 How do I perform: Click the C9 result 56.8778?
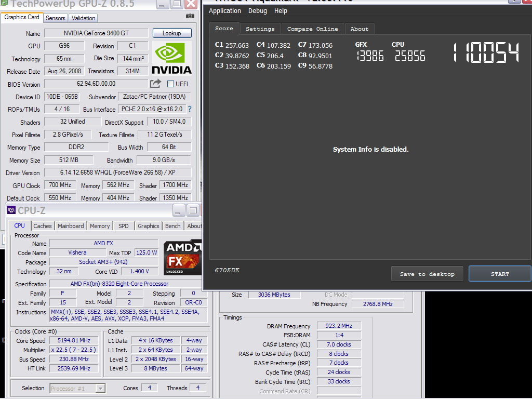click(320, 66)
